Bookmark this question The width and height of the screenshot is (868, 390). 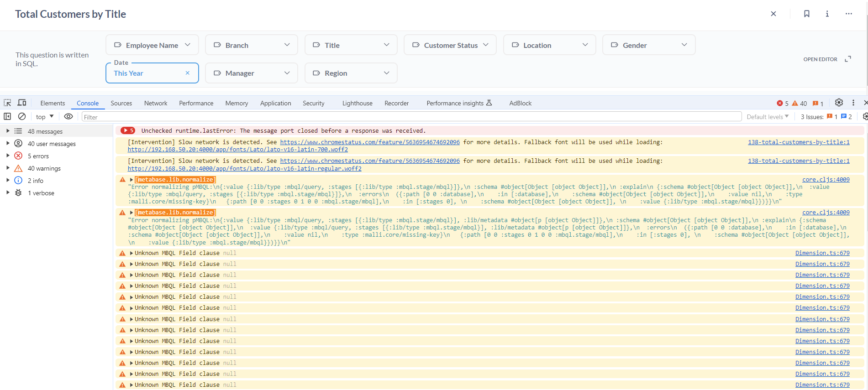coord(807,14)
